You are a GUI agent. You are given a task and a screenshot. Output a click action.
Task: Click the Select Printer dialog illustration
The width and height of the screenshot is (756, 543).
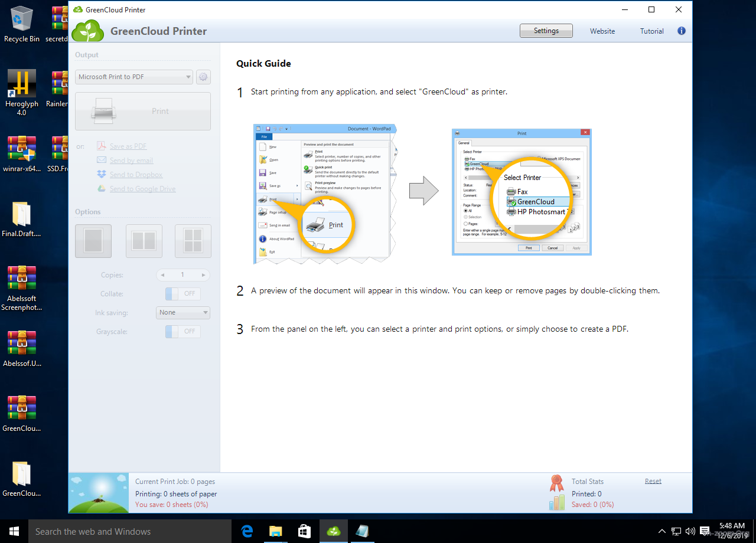(522, 192)
